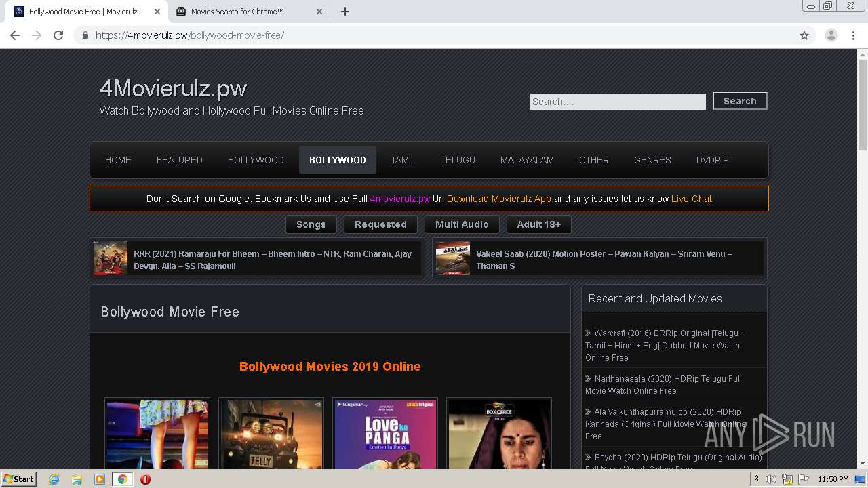Open the MALAYALAM nav item
Image resolution: width=868 pixels, height=488 pixels.
pos(527,160)
